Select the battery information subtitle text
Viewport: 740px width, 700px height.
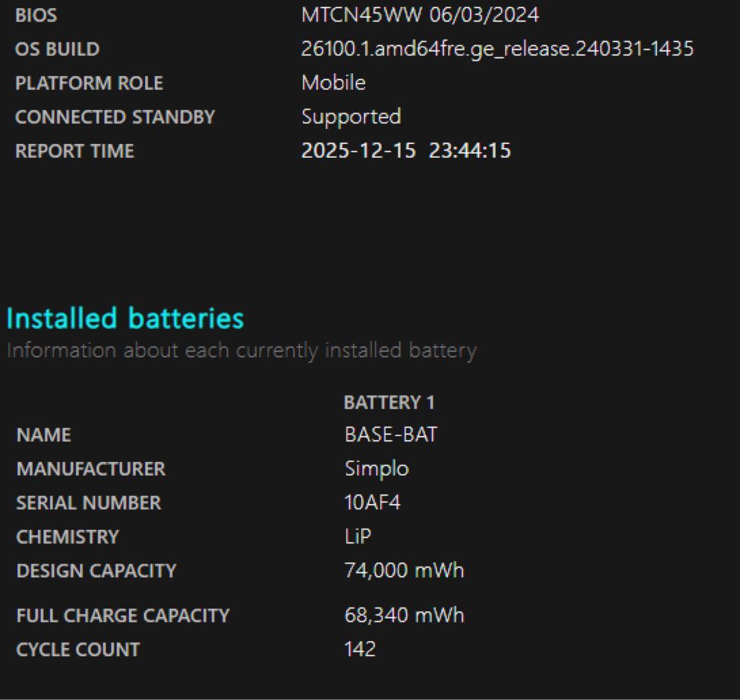tap(241, 351)
